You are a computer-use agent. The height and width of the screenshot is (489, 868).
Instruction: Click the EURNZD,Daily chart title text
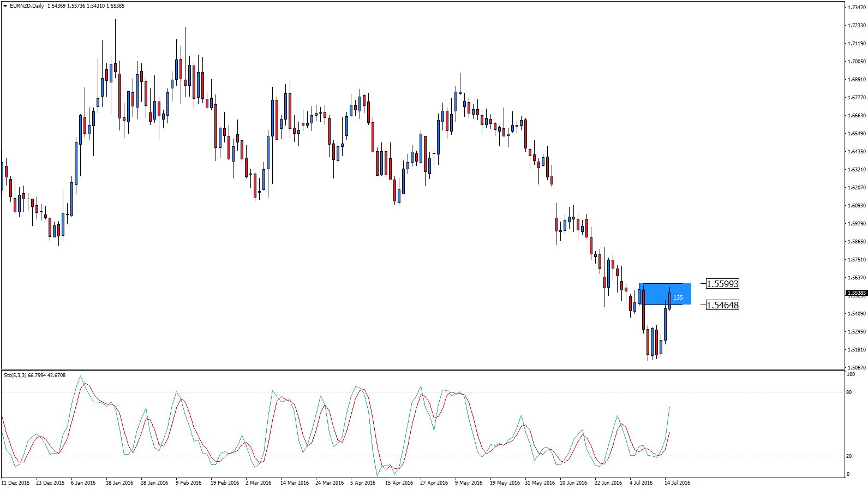coord(27,6)
